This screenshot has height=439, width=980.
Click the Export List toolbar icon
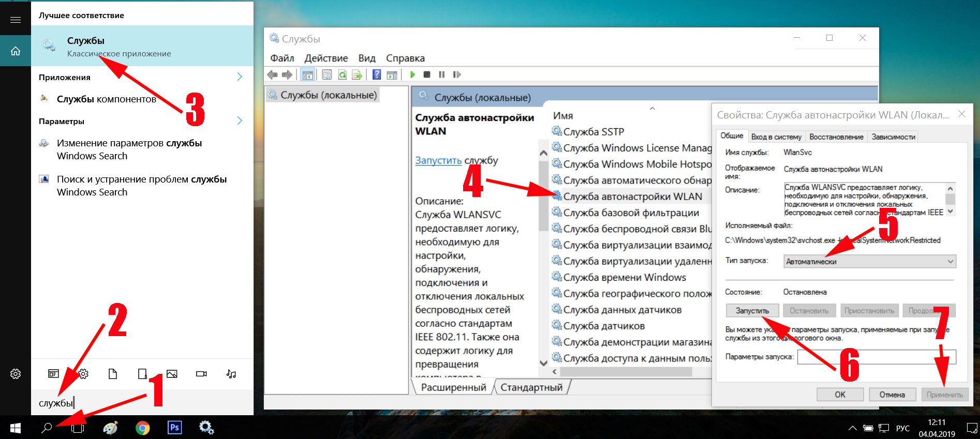pos(357,74)
